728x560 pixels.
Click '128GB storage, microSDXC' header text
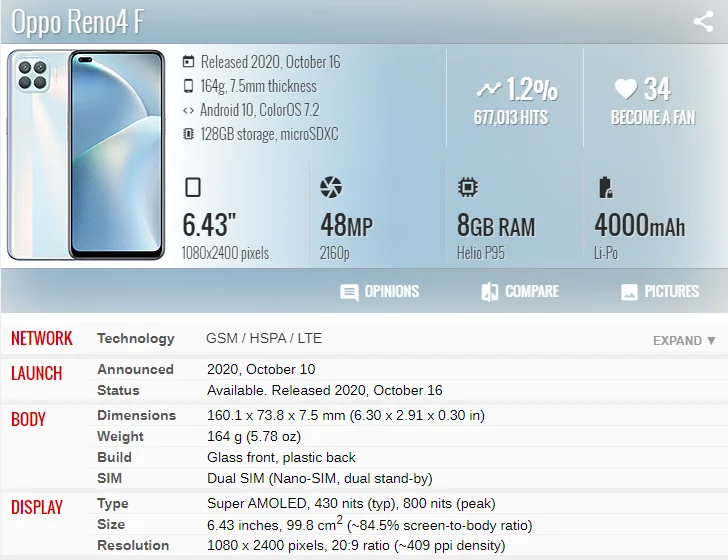click(269, 134)
